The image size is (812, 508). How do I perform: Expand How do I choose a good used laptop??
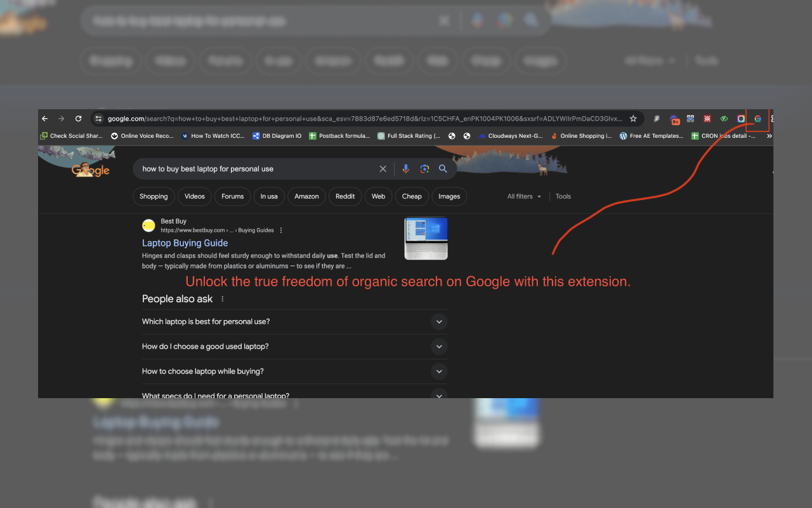coord(294,347)
